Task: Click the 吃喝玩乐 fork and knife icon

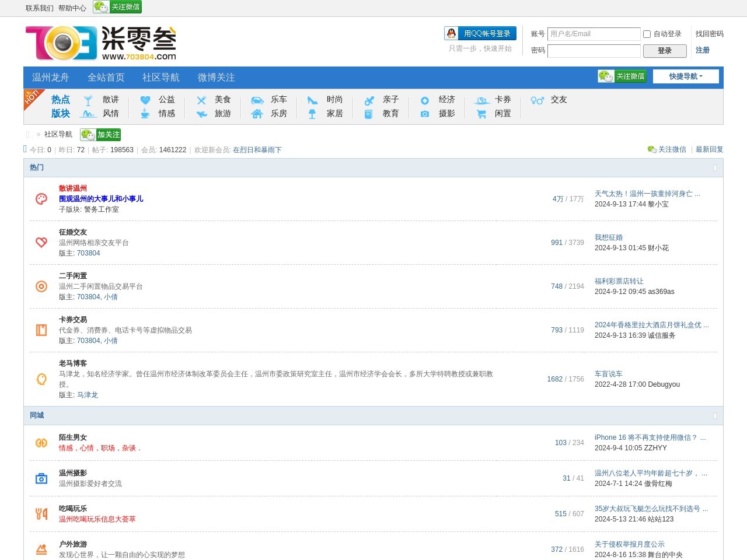Action: [41, 514]
